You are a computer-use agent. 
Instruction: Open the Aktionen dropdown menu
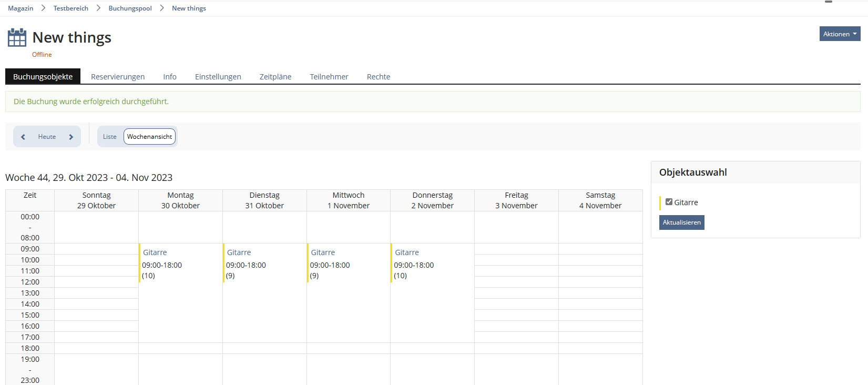coord(840,34)
